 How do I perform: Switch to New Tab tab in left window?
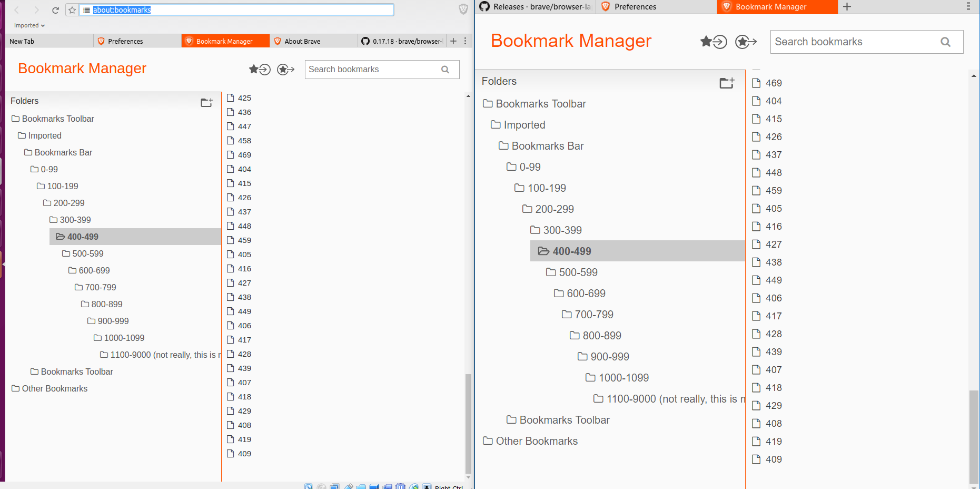tap(49, 41)
